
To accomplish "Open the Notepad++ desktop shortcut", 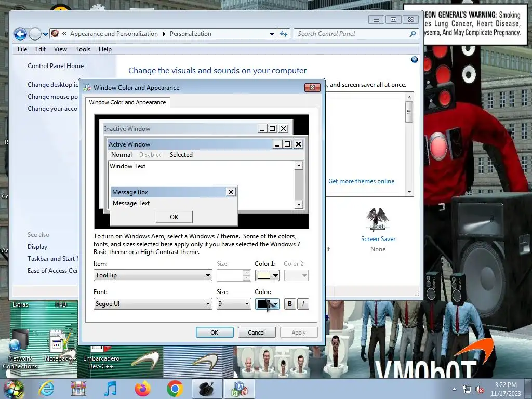I will [x=60, y=346].
